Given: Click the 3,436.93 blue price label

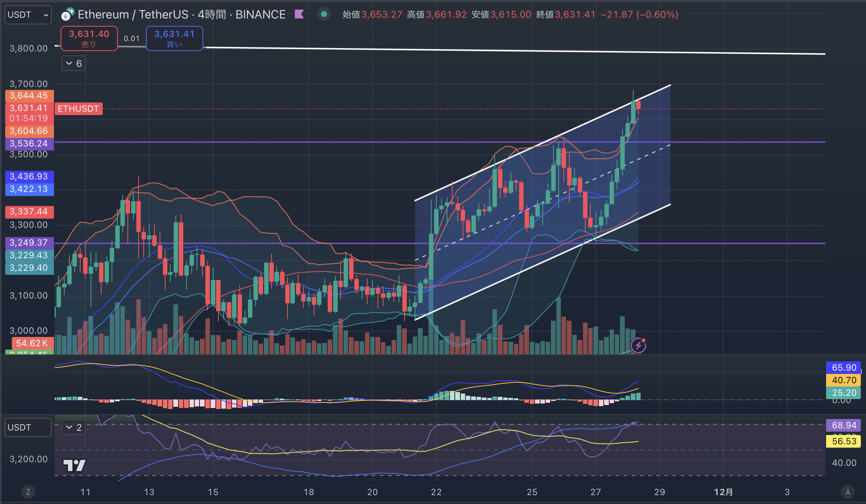Looking at the screenshot, I should point(29,177).
